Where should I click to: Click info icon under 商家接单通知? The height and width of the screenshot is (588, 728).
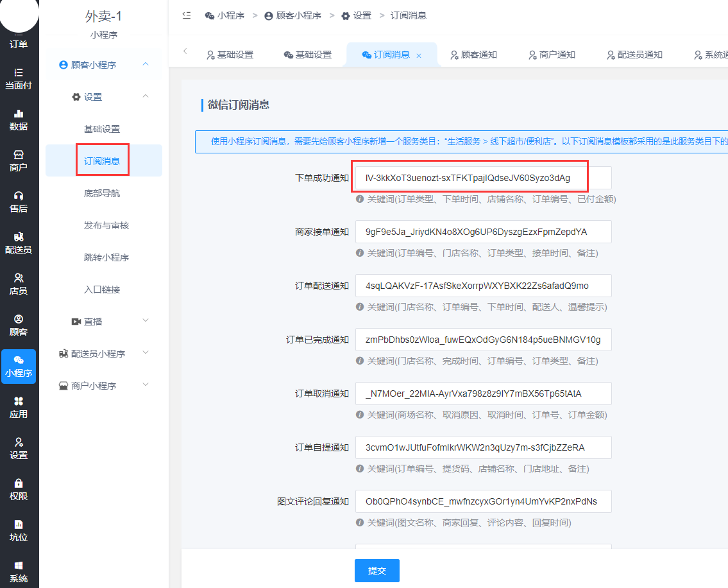(359, 253)
